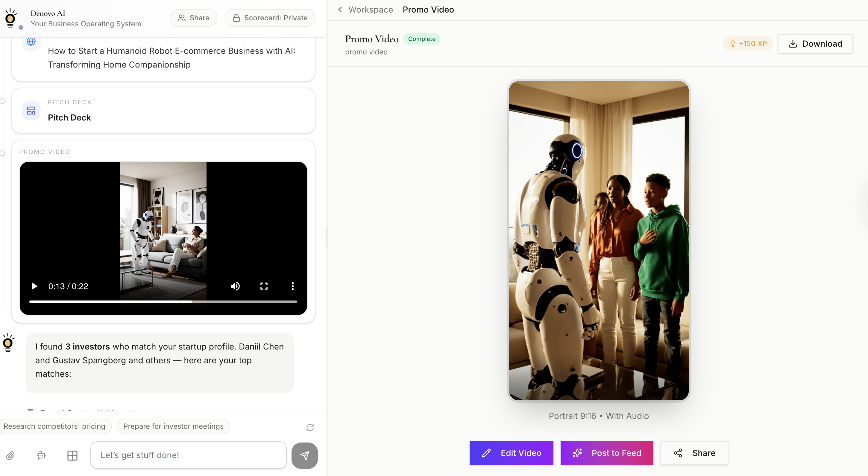
Task: Mute the promo video audio
Action: click(x=235, y=286)
